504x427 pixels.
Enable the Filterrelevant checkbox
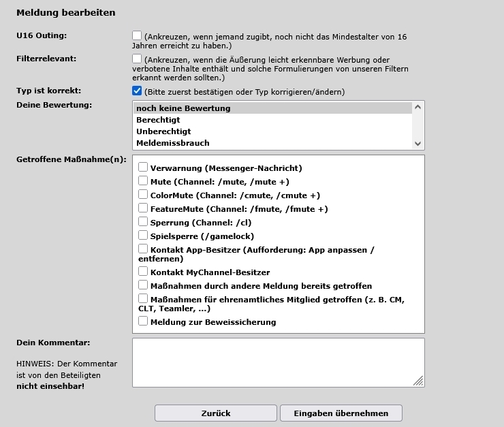(x=137, y=59)
